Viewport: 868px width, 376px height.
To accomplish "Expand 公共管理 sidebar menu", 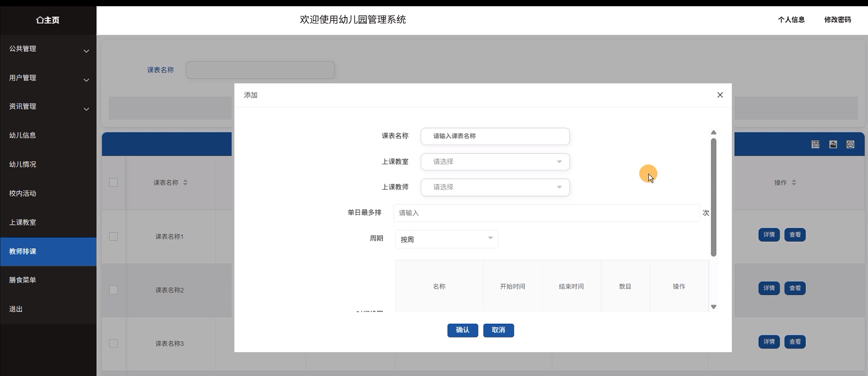I will coord(48,49).
